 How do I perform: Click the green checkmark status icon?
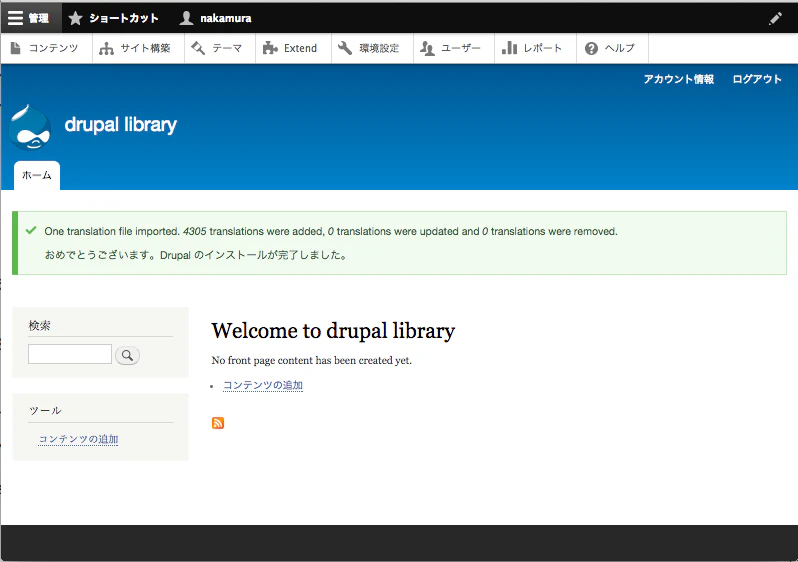31,230
